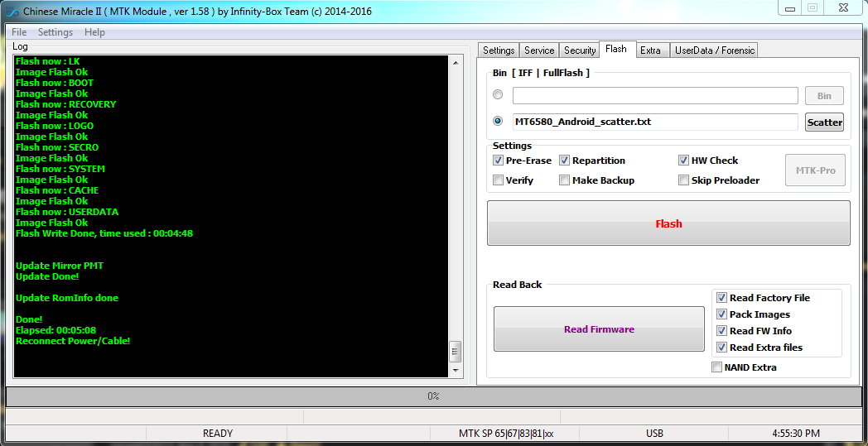Uncheck the HW Check checkbox
Image resolution: width=868 pixels, height=446 pixels.
click(683, 161)
